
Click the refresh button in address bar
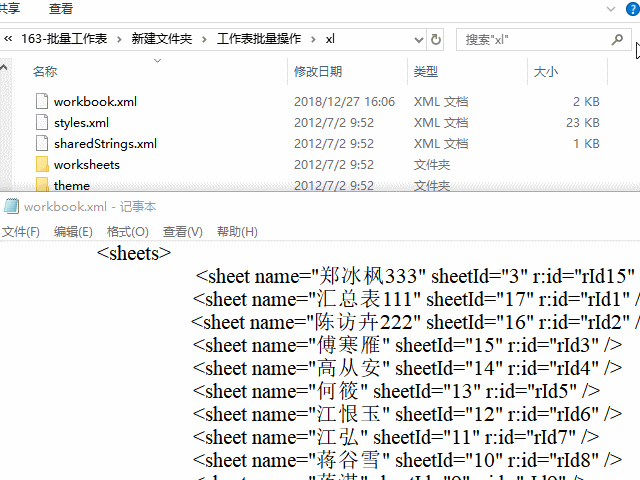click(x=436, y=40)
